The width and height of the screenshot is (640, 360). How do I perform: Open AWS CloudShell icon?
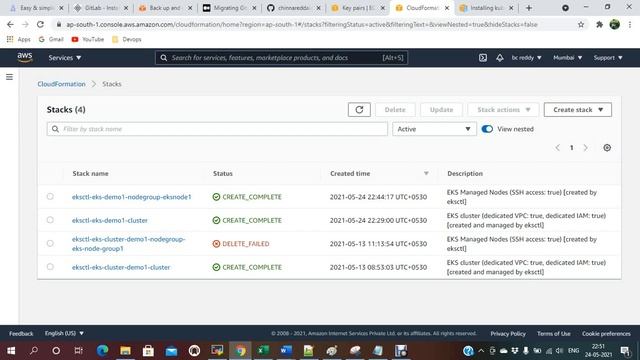tap(483, 58)
